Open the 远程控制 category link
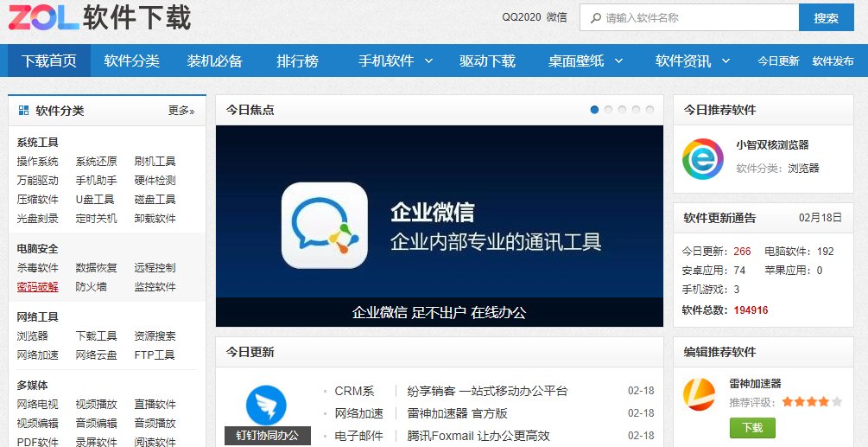The height and width of the screenshot is (447, 868). click(x=155, y=268)
